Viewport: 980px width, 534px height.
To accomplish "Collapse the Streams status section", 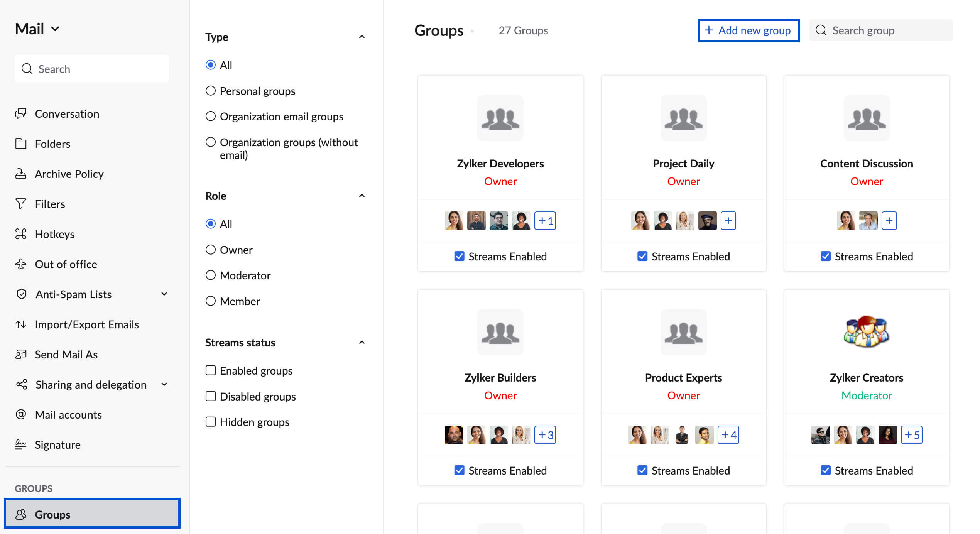I will point(362,342).
